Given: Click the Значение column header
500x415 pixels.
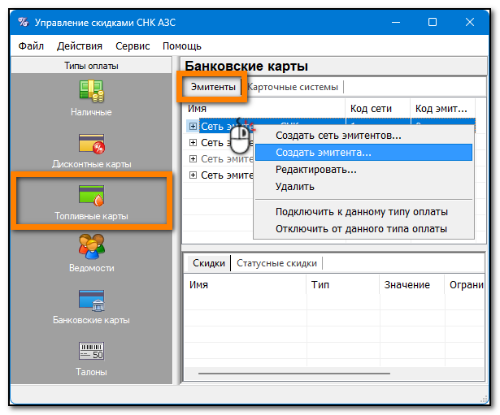Looking at the screenshot, I should pos(412,285).
